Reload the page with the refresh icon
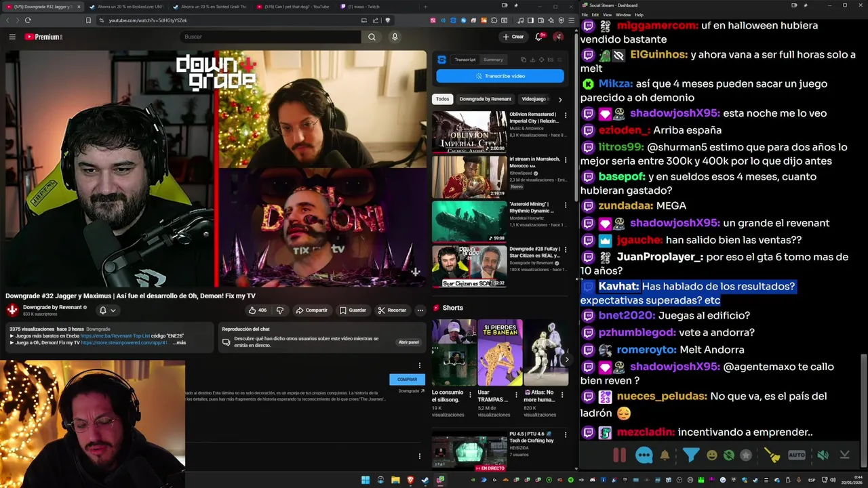This screenshot has height=488, width=868. click(28, 20)
